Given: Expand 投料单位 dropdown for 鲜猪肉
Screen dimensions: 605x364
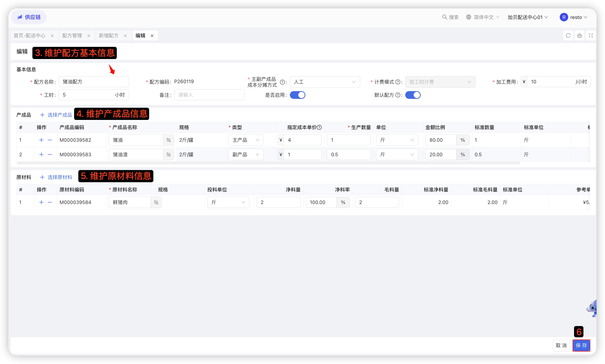Looking at the screenshot, I should click(x=228, y=202).
